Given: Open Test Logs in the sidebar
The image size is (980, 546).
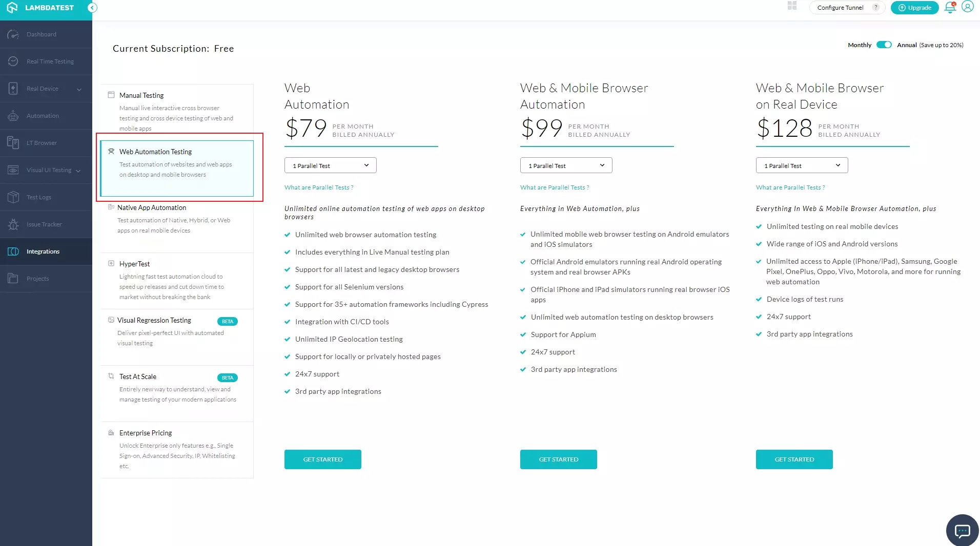Looking at the screenshot, I should 38,197.
